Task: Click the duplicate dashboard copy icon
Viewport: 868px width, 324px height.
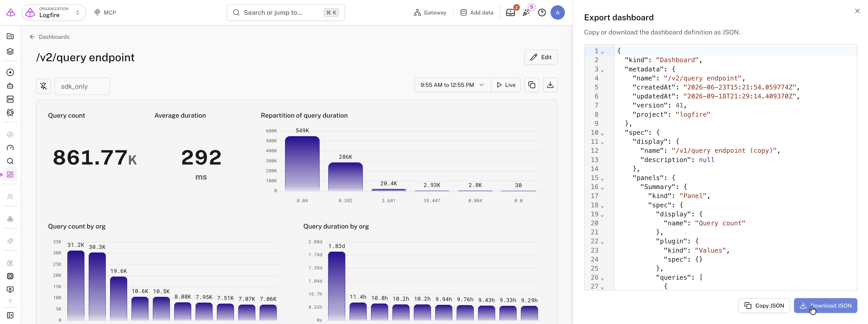Action: (532, 85)
